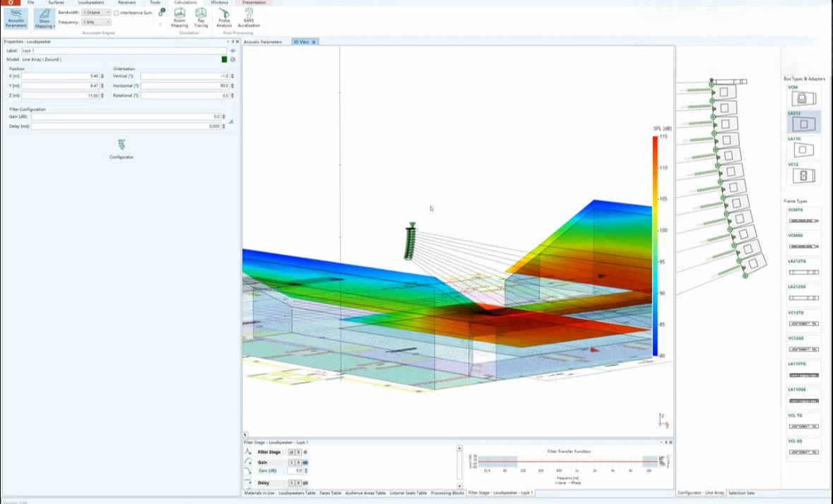
Task: Choose the VC12 box type
Action: (x=803, y=175)
